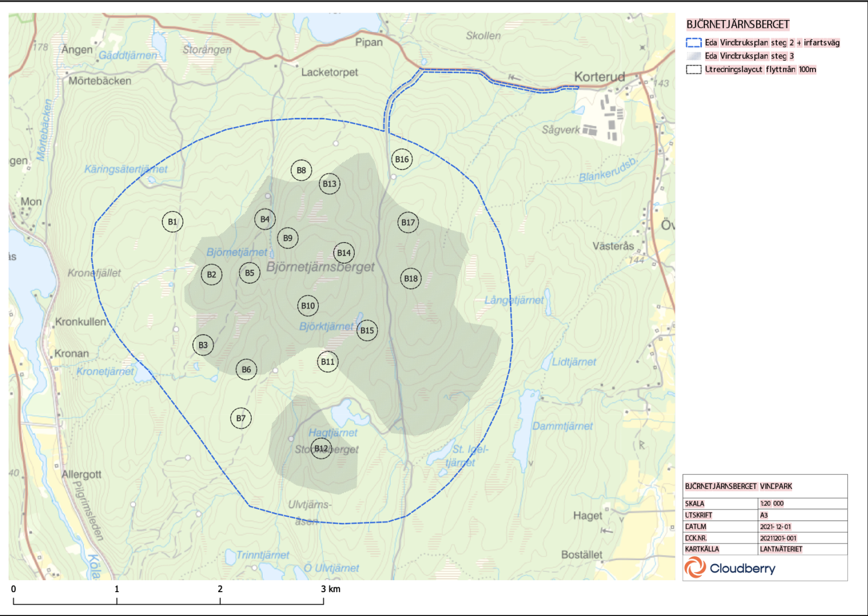Screen dimensions: 868x616
Task: Select the hatched steg 3 legend swatch
Action: point(693,56)
